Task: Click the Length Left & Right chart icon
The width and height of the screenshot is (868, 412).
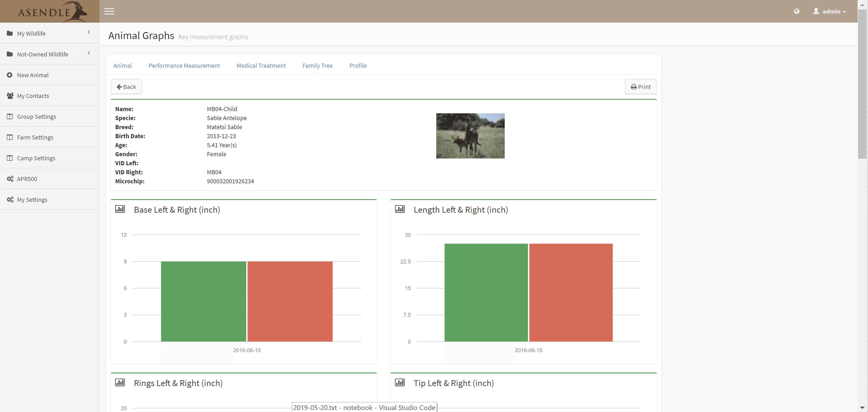Action: [400, 209]
